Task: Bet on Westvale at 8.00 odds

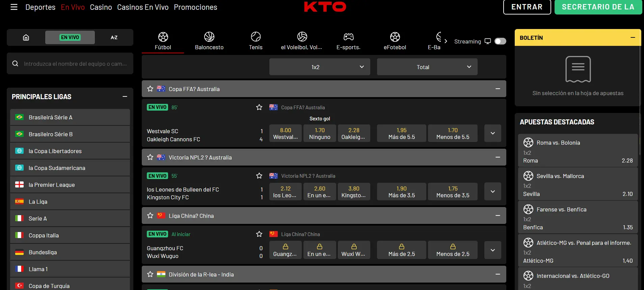Action: click(x=286, y=133)
